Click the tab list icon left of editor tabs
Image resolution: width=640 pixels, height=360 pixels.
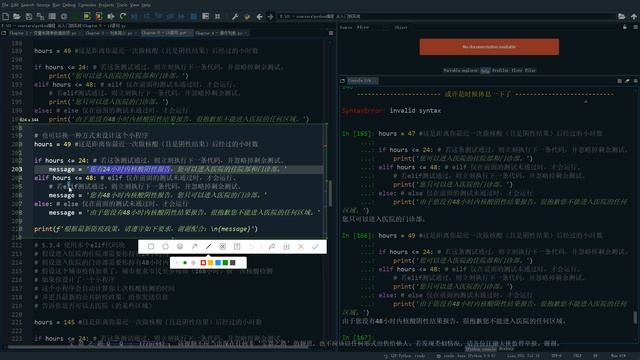(x=4, y=33)
